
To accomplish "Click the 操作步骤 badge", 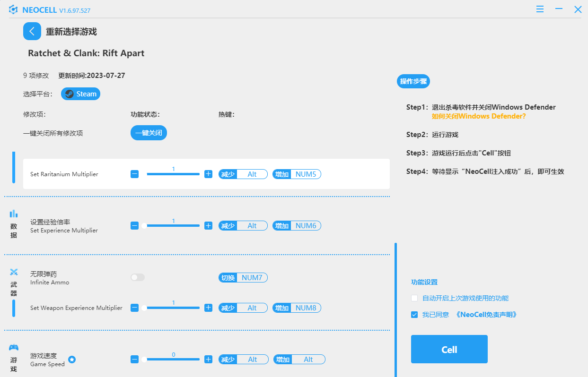I will pos(413,81).
